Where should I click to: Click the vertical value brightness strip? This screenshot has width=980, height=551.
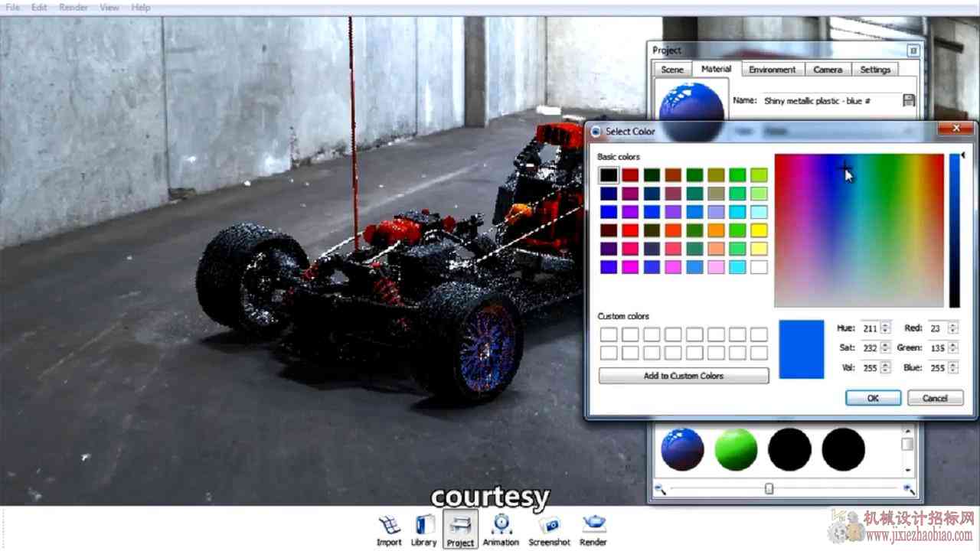(954, 230)
